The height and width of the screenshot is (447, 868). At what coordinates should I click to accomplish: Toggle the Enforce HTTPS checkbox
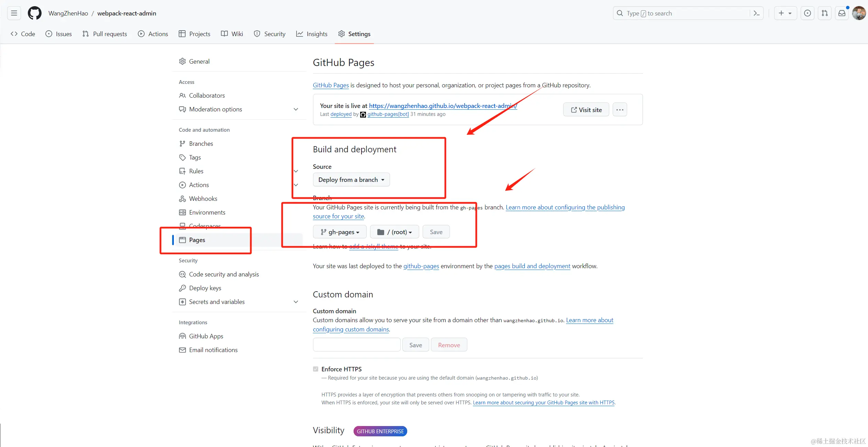tap(315, 369)
